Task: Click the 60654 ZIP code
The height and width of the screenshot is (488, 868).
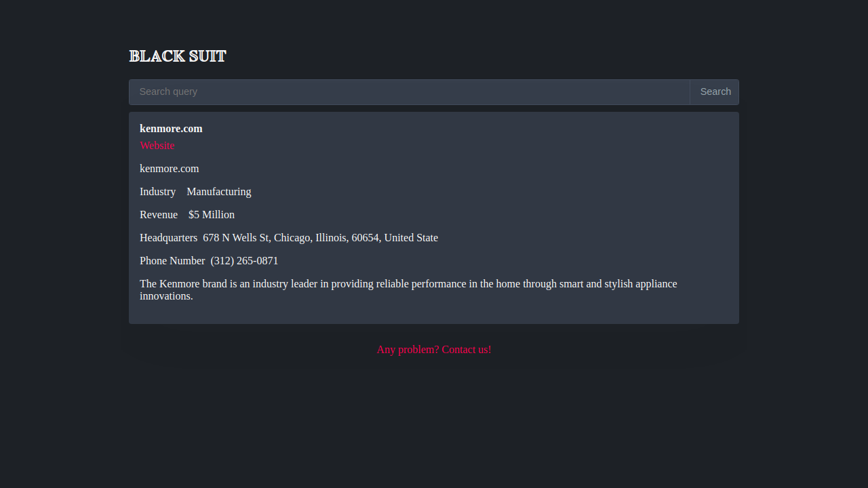Action: [365, 238]
